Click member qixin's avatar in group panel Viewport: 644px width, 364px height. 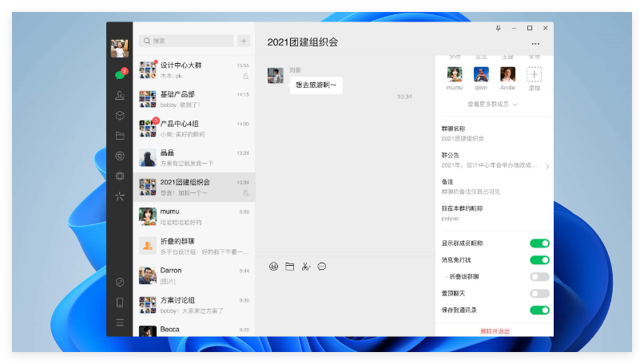point(481,75)
